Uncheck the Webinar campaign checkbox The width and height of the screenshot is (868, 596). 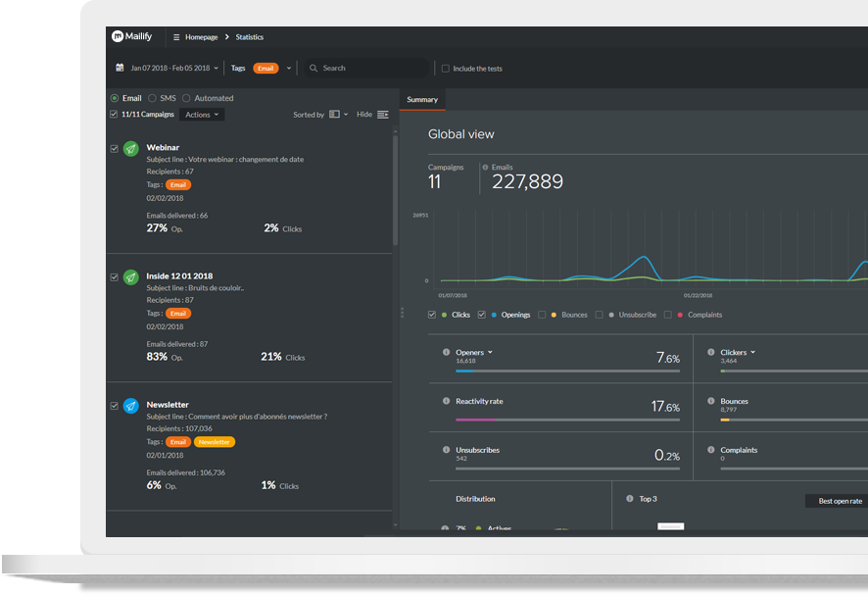114,148
